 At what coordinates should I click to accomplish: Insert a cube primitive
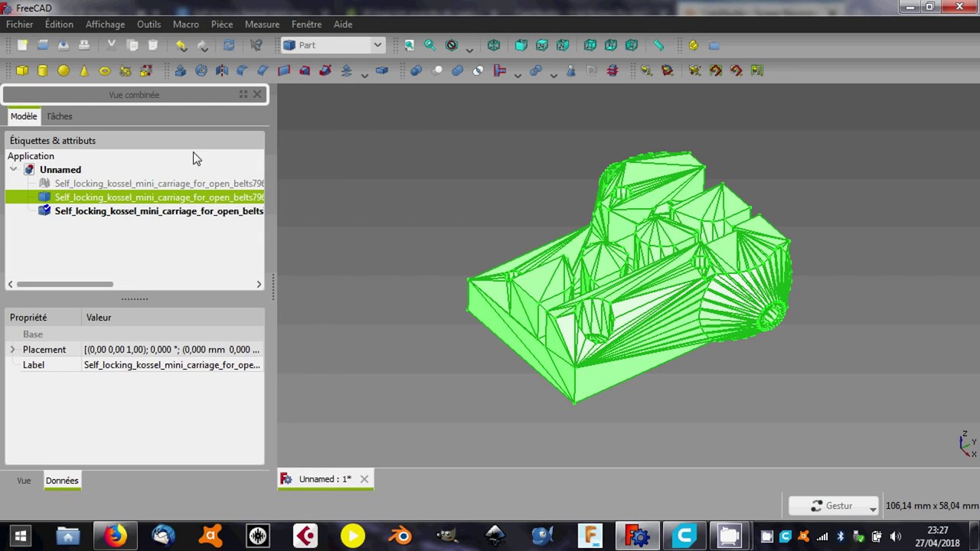(x=22, y=70)
